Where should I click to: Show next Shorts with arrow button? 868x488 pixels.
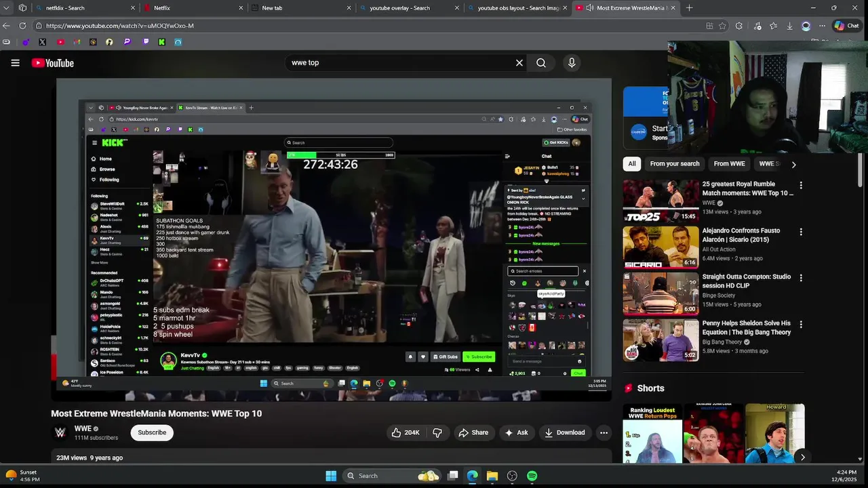(x=802, y=457)
